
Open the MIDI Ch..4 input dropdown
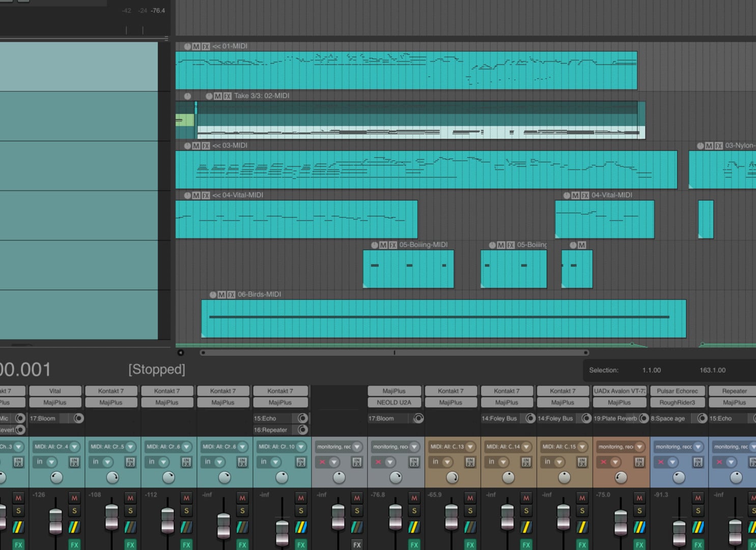tap(74, 447)
